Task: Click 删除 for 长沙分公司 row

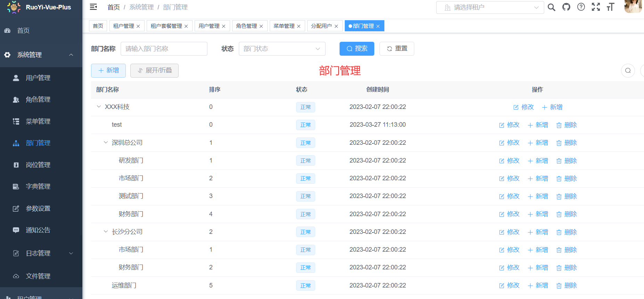Action: [x=566, y=232]
